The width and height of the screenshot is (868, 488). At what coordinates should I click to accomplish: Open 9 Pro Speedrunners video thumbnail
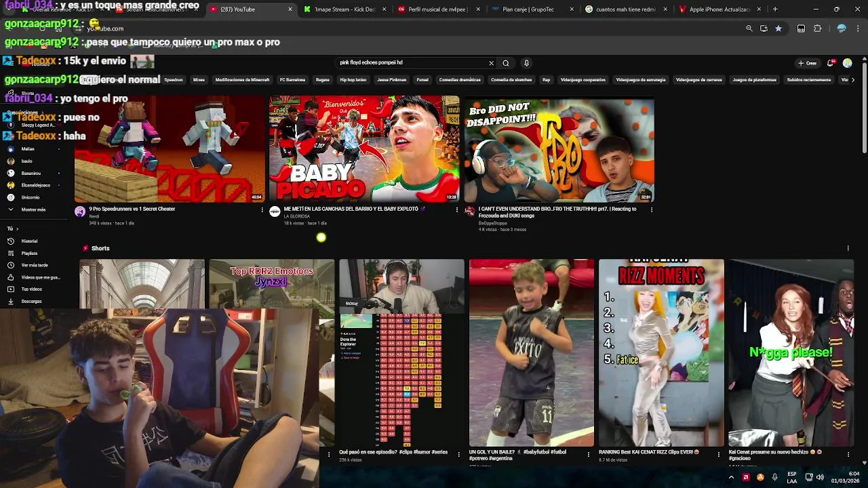[x=170, y=148]
